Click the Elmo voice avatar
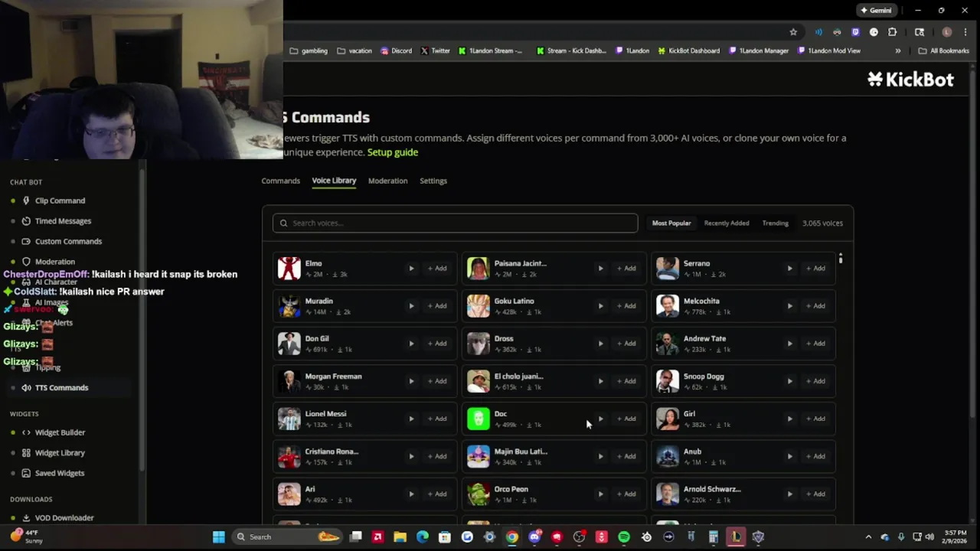This screenshot has width=980, height=551. pos(289,269)
